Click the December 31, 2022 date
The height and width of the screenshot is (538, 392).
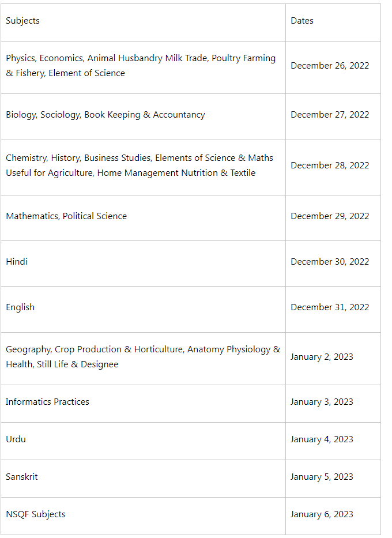[330, 307]
